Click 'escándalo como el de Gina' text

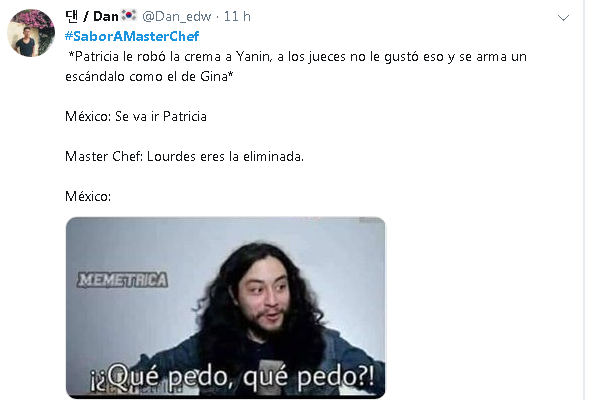pyautogui.click(x=149, y=76)
